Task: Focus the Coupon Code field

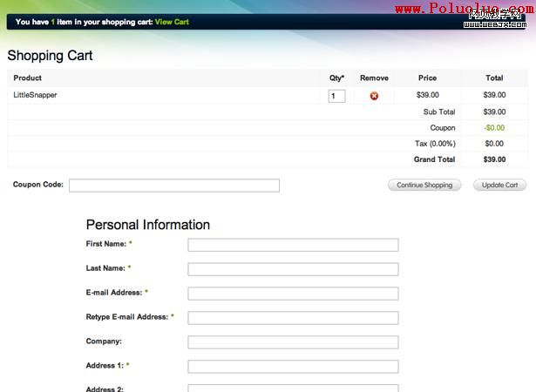Action: (174, 186)
